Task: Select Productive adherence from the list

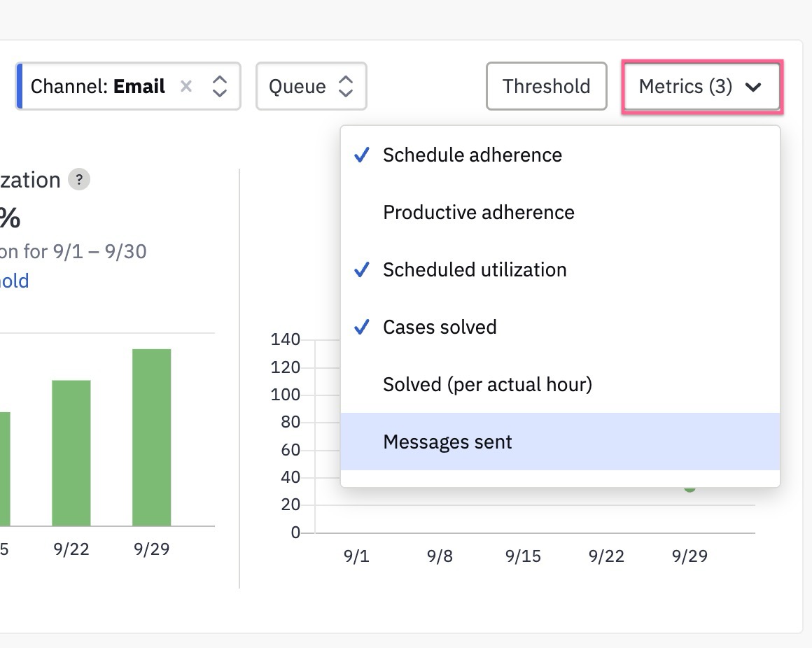Action: point(560,212)
